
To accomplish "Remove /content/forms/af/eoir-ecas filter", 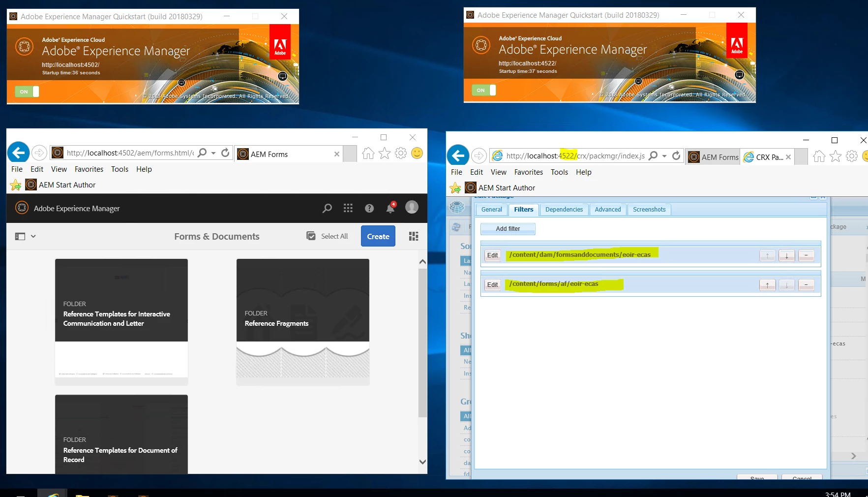I will click(x=806, y=285).
